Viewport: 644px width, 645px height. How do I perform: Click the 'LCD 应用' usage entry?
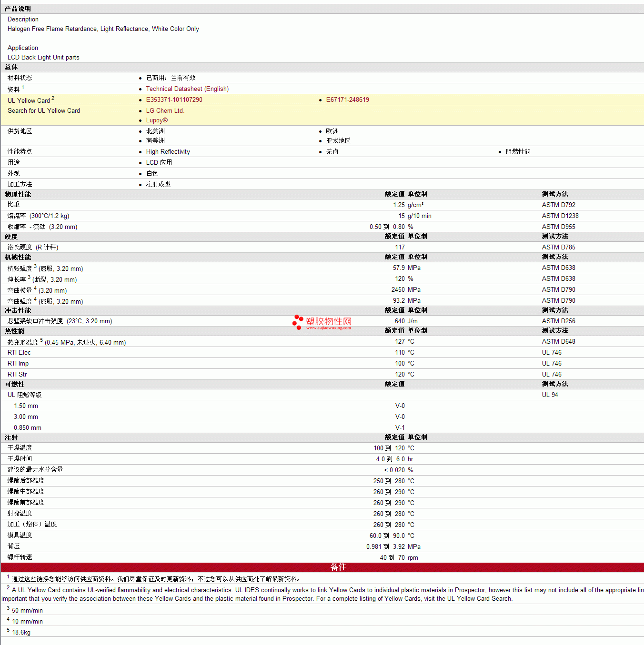[159, 162]
